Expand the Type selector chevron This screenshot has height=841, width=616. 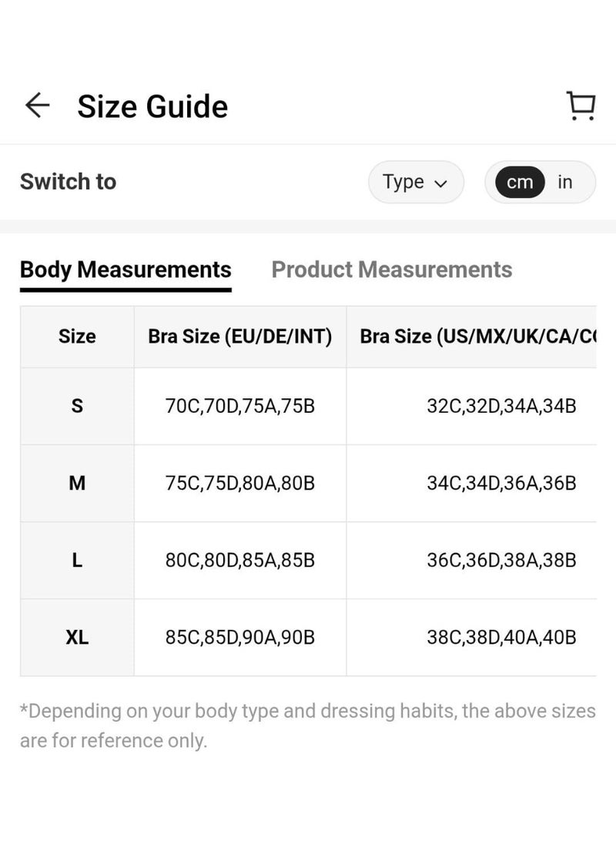[441, 183]
